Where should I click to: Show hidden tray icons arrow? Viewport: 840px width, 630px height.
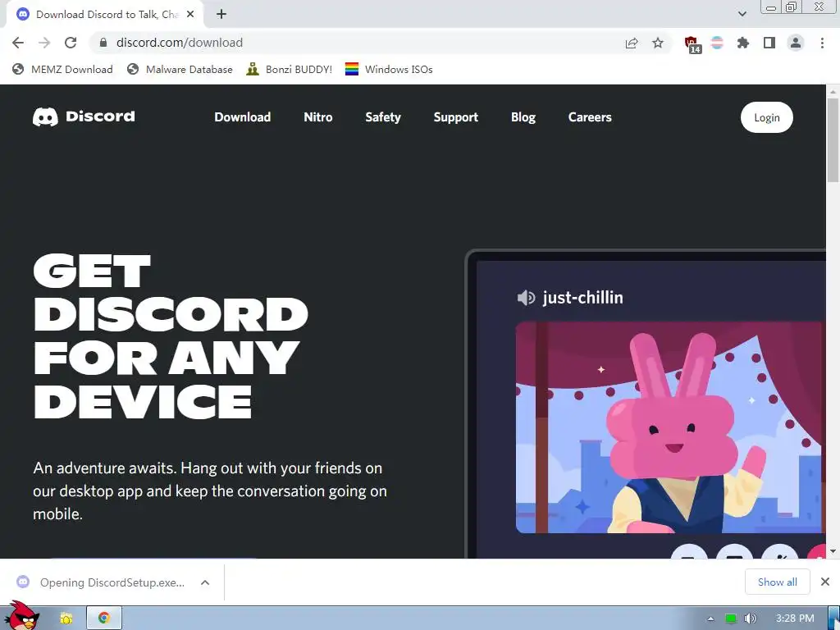point(711,619)
